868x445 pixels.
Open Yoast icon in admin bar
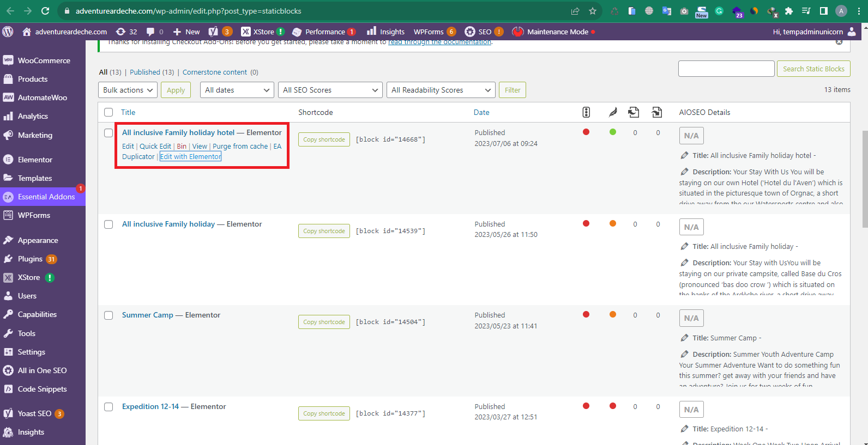pyautogui.click(x=220, y=32)
